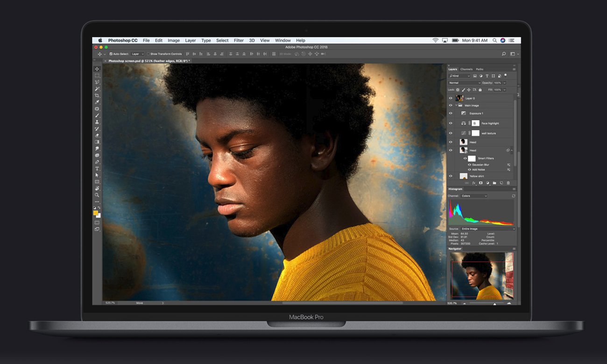Select the Brush tool
The height and width of the screenshot is (364, 607).
pyautogui.click(x=97, y=116)
